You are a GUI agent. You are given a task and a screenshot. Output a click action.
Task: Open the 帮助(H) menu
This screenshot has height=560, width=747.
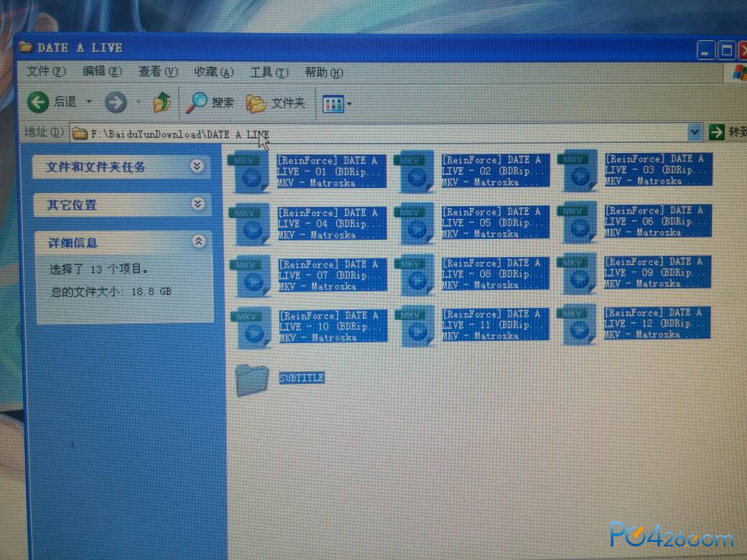[324, 73]
